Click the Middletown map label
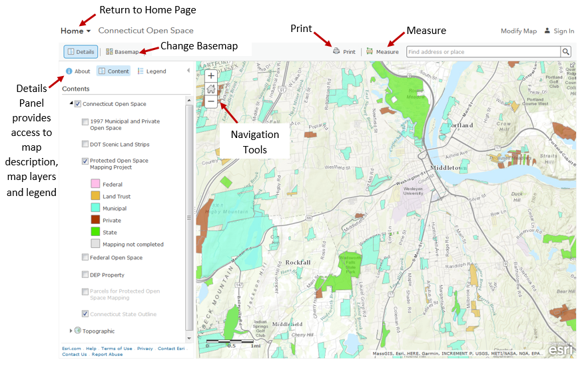Screen dimensions: 588x370 pos(449,168)
